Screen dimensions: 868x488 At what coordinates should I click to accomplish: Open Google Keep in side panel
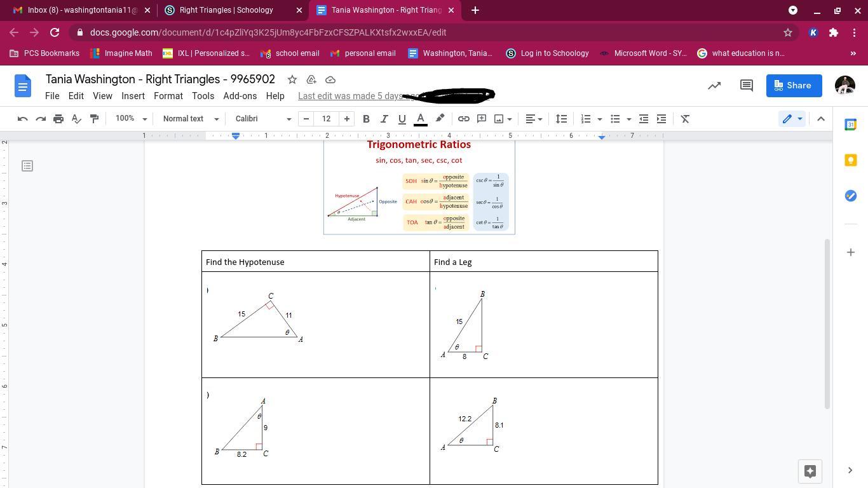coord(850,160)
